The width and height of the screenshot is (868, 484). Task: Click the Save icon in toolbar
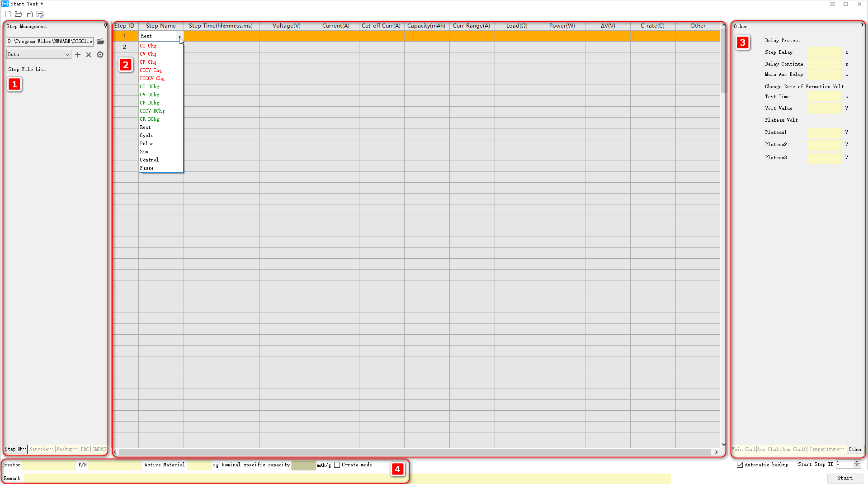(x=29, y=14)
